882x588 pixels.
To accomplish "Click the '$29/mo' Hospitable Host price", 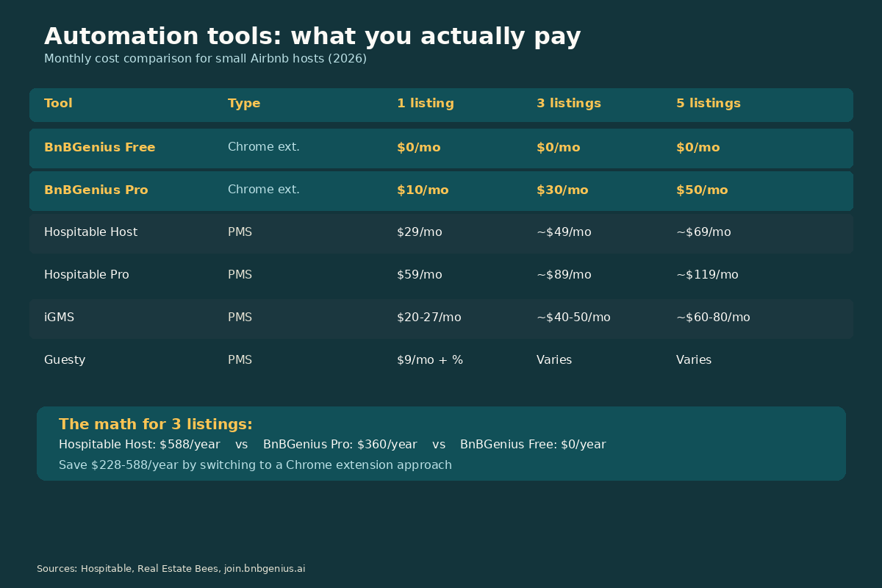I will [x=420, y=232].
